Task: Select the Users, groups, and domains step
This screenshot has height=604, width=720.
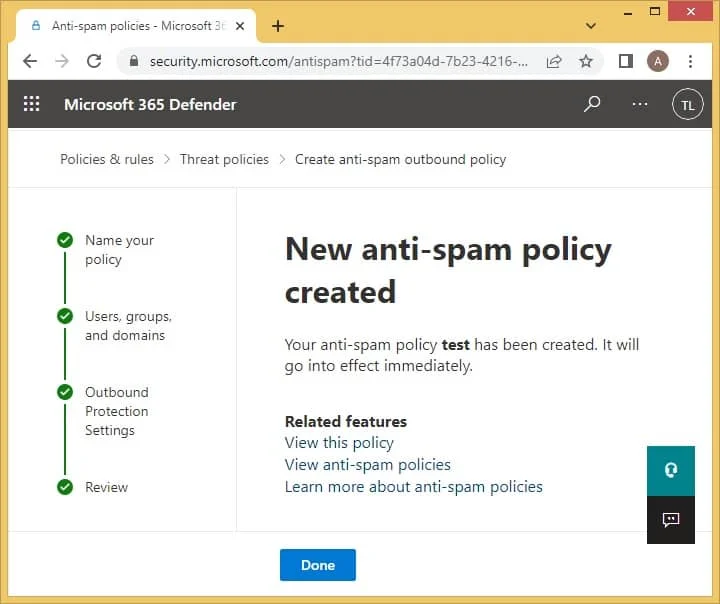Action: tap(128, 326)
